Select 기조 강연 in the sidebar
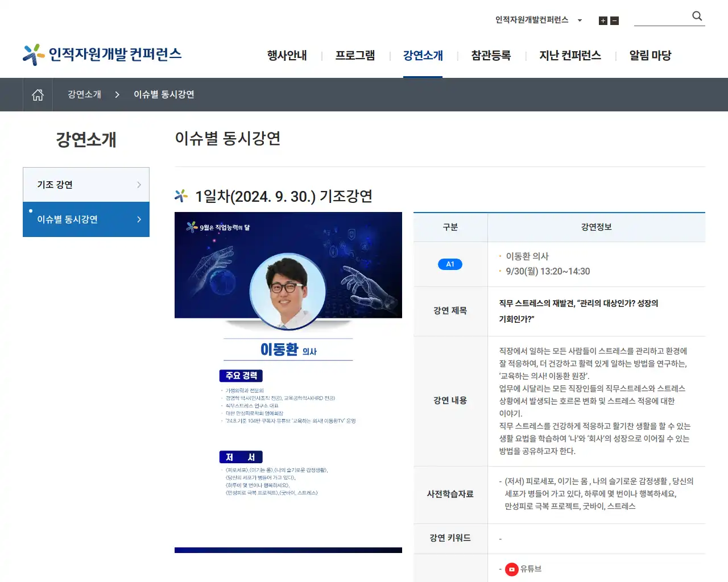 tap(86, 185)
